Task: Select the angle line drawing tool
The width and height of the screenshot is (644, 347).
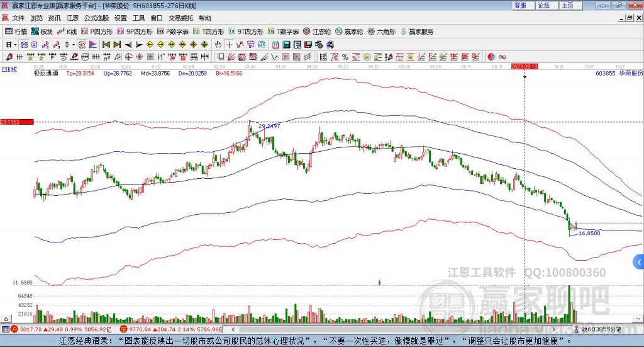Action: 265,57
